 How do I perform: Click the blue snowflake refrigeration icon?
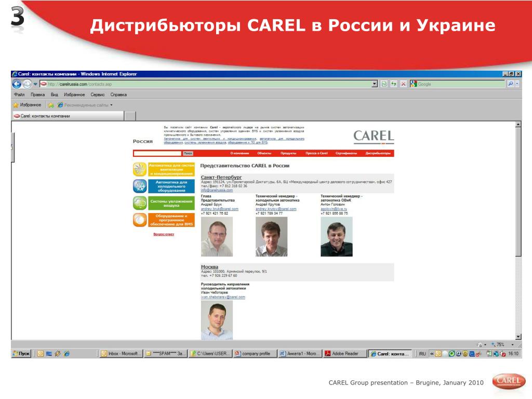click(x=140, y=187)
